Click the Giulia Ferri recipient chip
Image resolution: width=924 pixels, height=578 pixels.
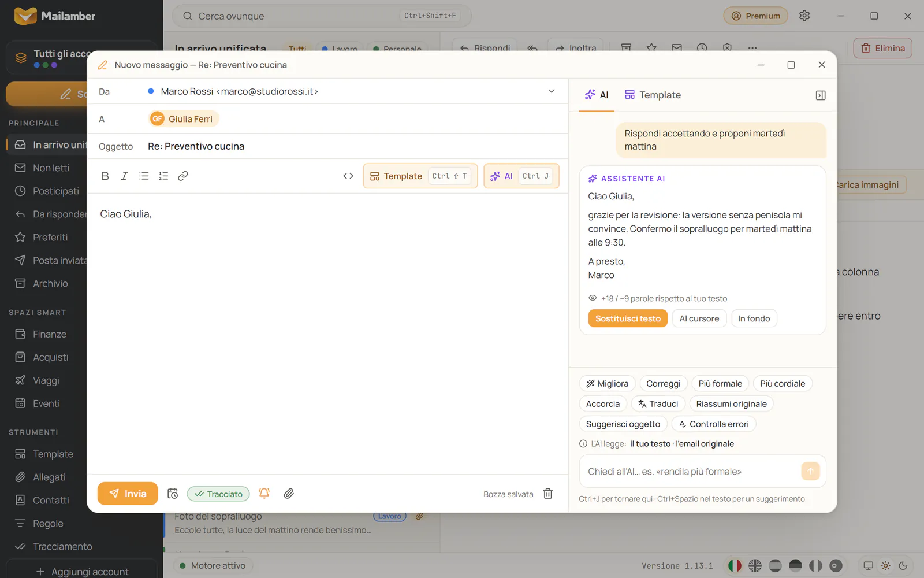[x=183, y=119]
